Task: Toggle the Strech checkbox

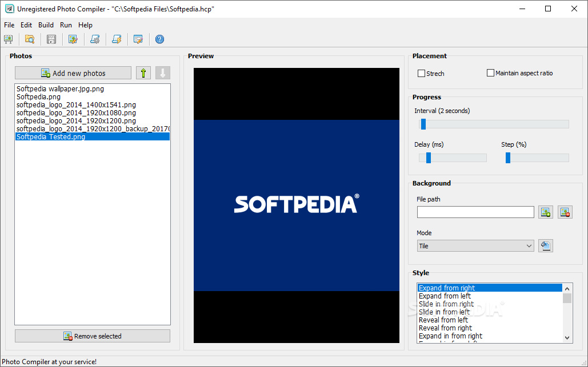Action: click(422, 74)
